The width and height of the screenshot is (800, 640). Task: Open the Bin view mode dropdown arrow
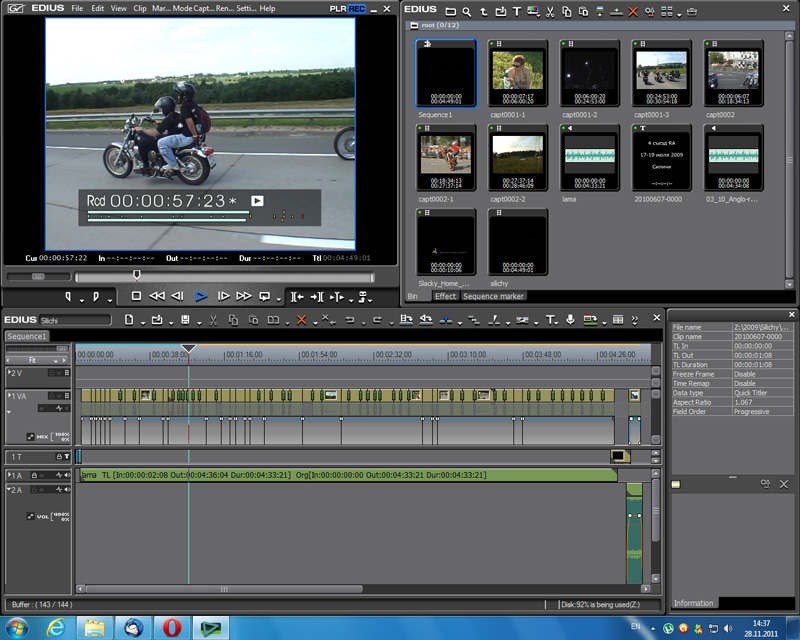679,15
